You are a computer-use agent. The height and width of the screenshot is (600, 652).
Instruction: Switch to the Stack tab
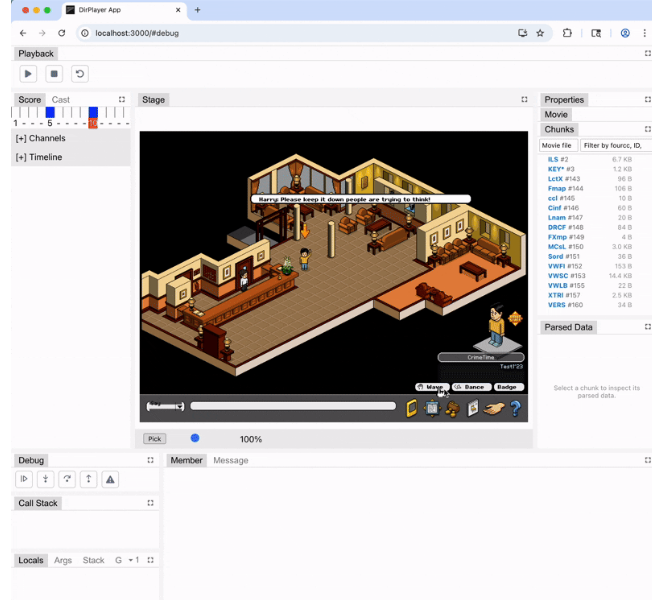[x=93, y=560]
